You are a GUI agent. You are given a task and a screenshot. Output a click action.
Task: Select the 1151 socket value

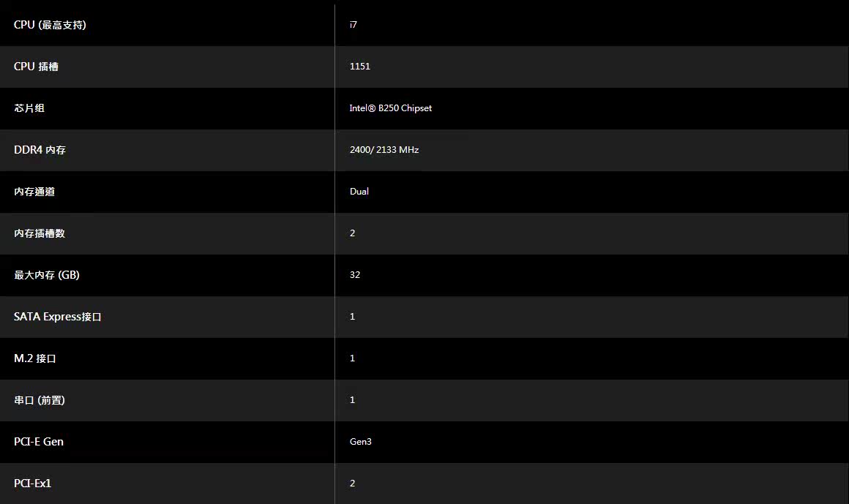click(x=359, y=67)
